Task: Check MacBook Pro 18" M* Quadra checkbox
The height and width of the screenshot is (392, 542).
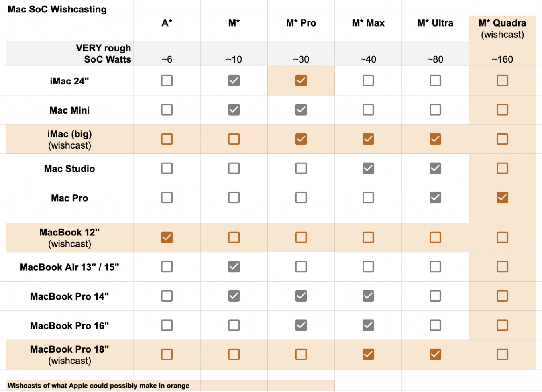Action: pos(502,355)
